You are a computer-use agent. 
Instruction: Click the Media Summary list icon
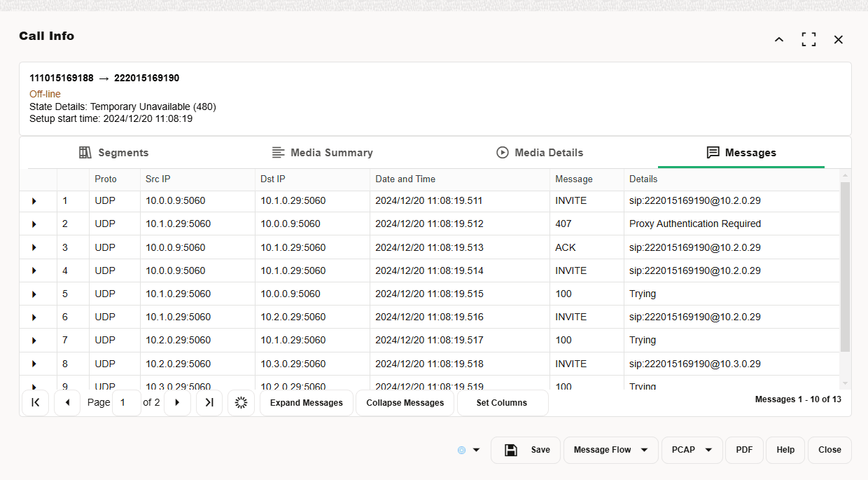pyautogui.click(x=279, y=152)
